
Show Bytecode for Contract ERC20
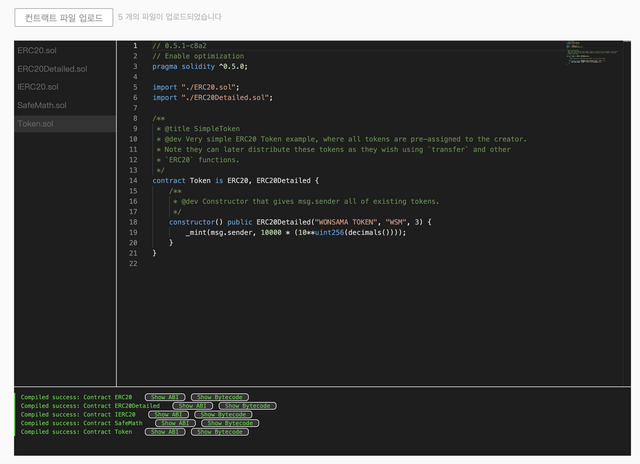(x=220, y=397)
